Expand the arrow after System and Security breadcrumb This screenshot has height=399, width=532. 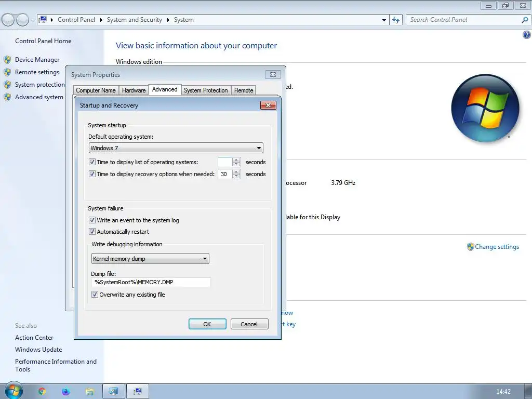[x=168, y=20]
